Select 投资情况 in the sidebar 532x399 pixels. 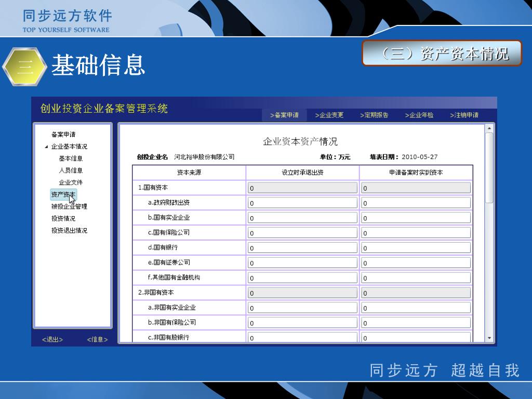pos(63,219)
